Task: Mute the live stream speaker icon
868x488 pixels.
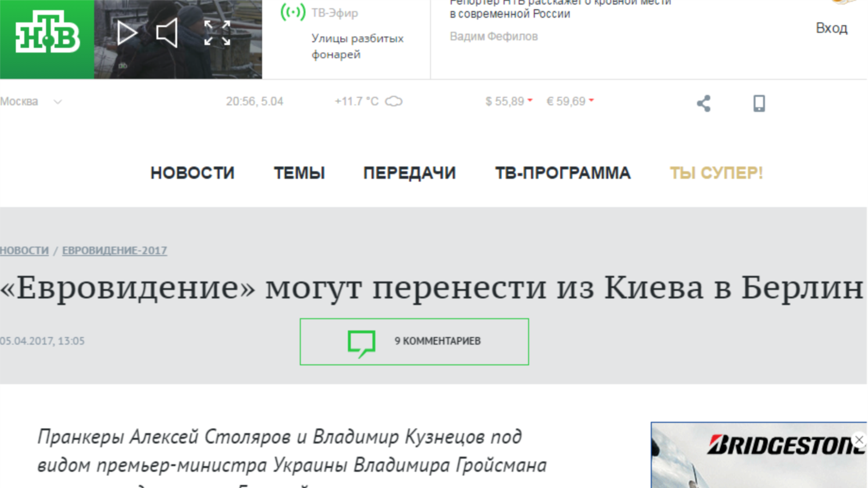Action: click(167, 33)
